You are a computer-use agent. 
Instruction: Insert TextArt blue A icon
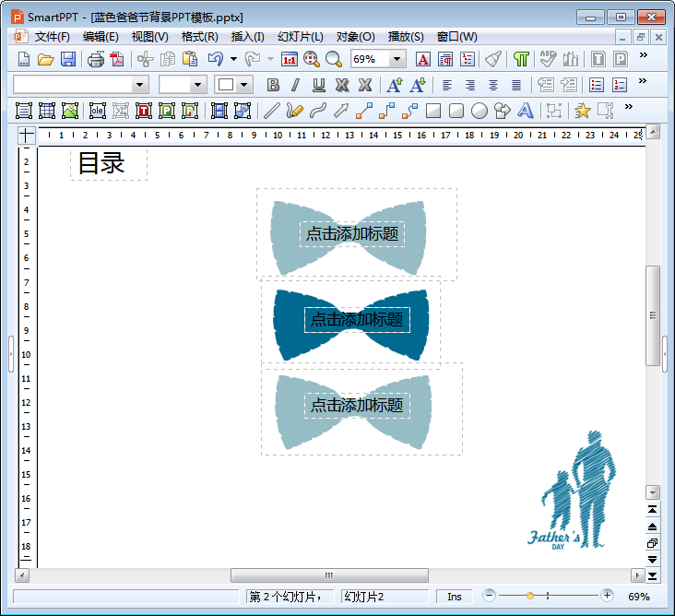coord(526,111)
